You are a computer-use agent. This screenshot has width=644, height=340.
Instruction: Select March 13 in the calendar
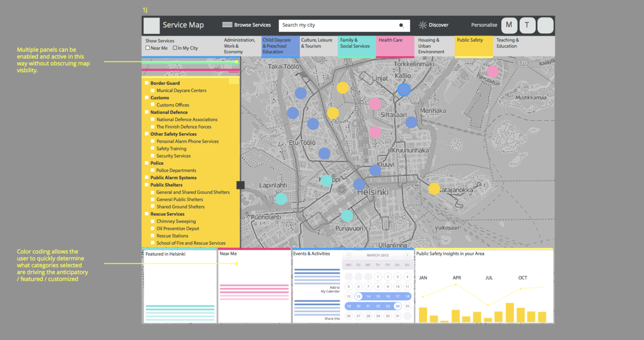point(358,296)
